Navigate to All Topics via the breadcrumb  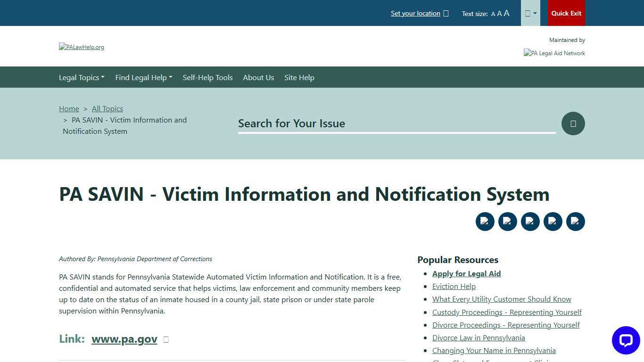[107, 108]
